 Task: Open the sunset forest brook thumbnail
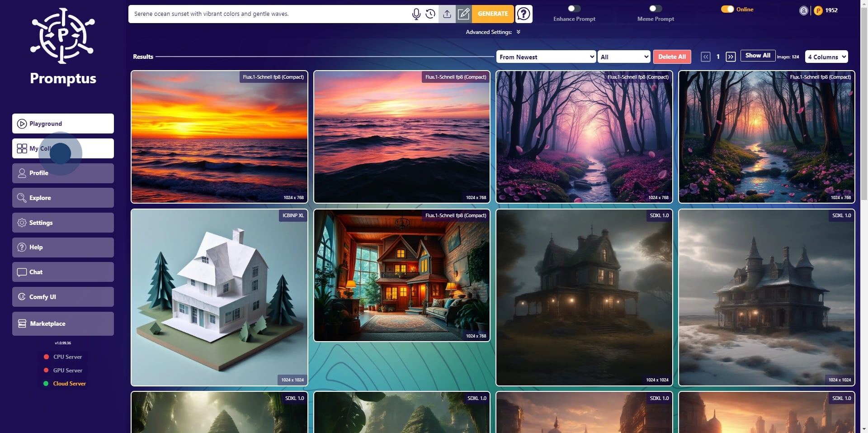[x=767, y=137]
